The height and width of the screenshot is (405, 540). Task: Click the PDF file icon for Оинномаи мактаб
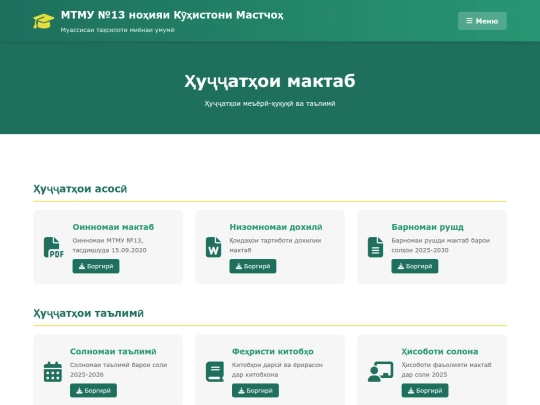coord(53,247)
